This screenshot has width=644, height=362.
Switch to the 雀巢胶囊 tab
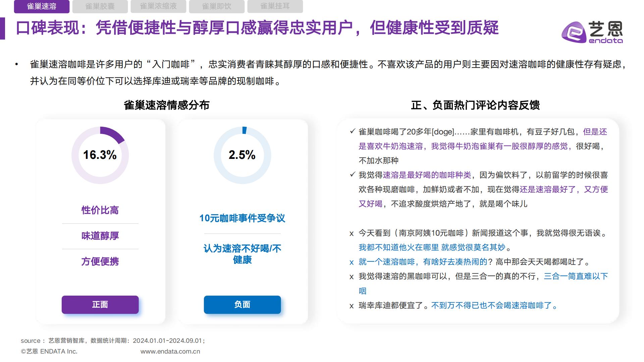[x=101, y=6]
